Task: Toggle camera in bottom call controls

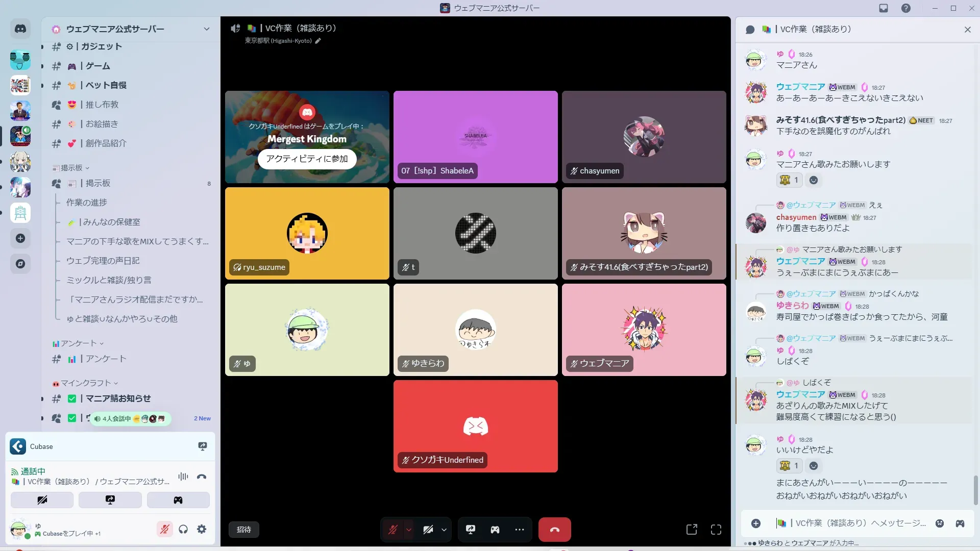Action: tap(428, 530)
